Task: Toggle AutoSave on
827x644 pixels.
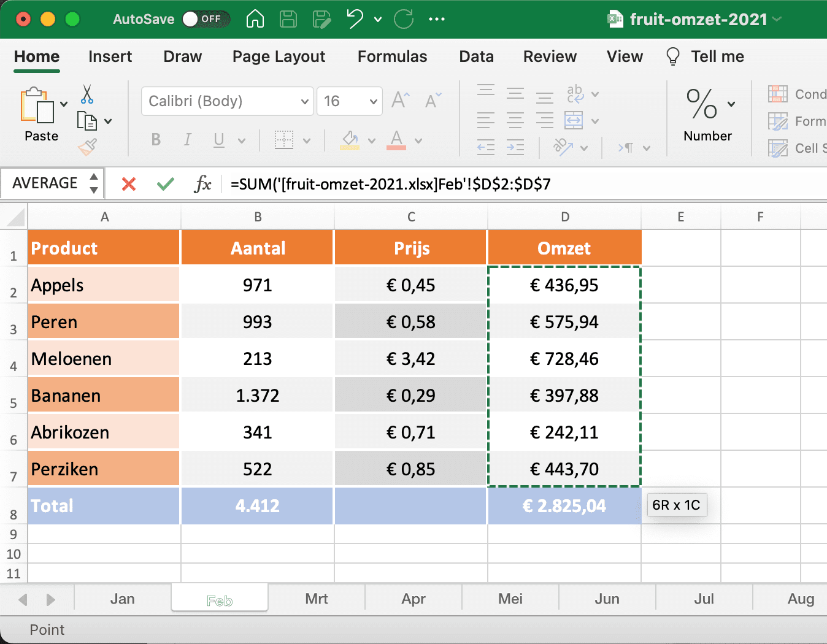Action: point(206,19)
